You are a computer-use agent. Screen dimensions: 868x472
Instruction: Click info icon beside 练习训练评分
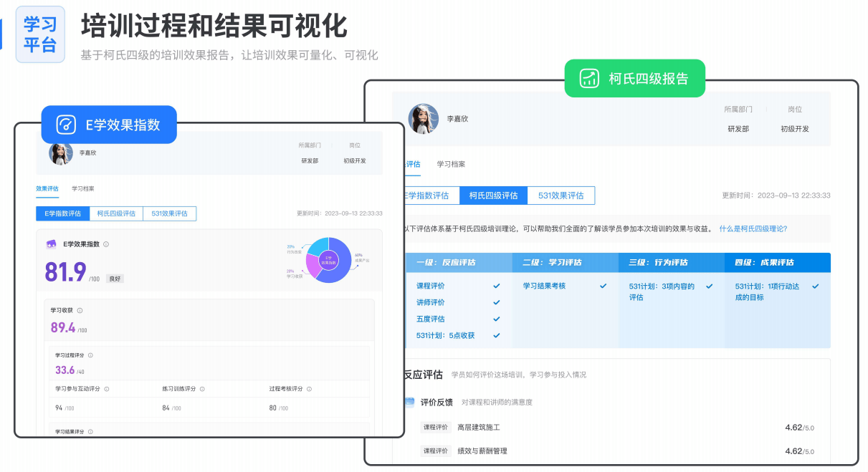[202, 389]
